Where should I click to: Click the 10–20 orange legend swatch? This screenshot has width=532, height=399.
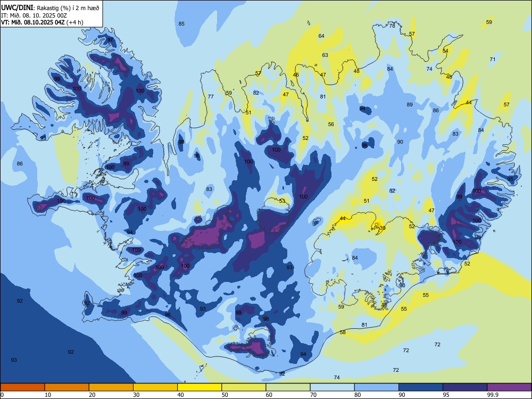[67, 387]
